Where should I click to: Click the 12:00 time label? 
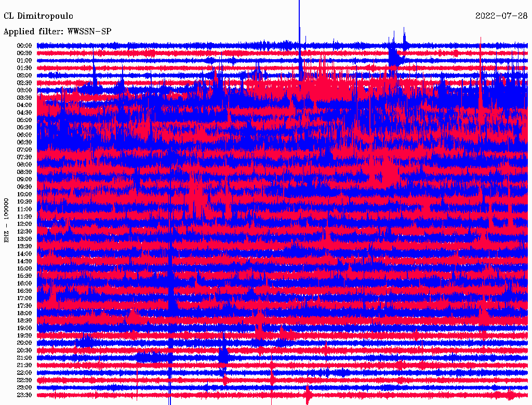(x=24, y=224)
